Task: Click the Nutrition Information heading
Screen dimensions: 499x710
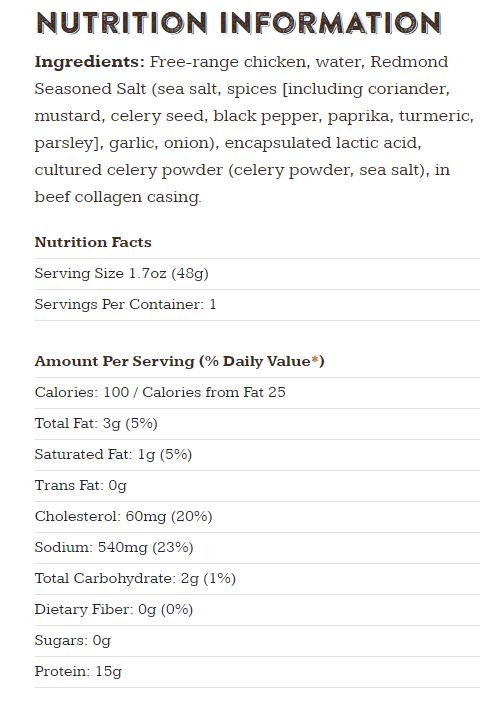Action: tap(238, 23)
